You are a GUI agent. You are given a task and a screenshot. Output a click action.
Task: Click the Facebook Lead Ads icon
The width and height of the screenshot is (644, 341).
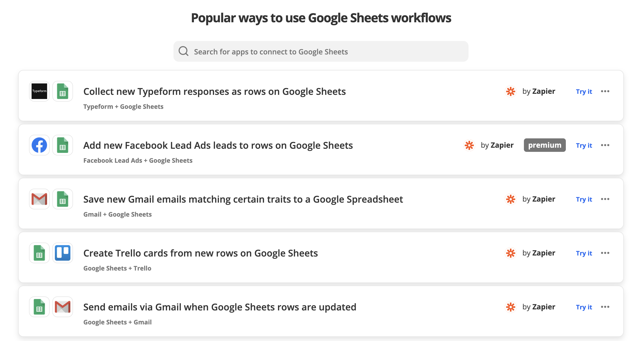pyautogui.click(x=39, y=145)
